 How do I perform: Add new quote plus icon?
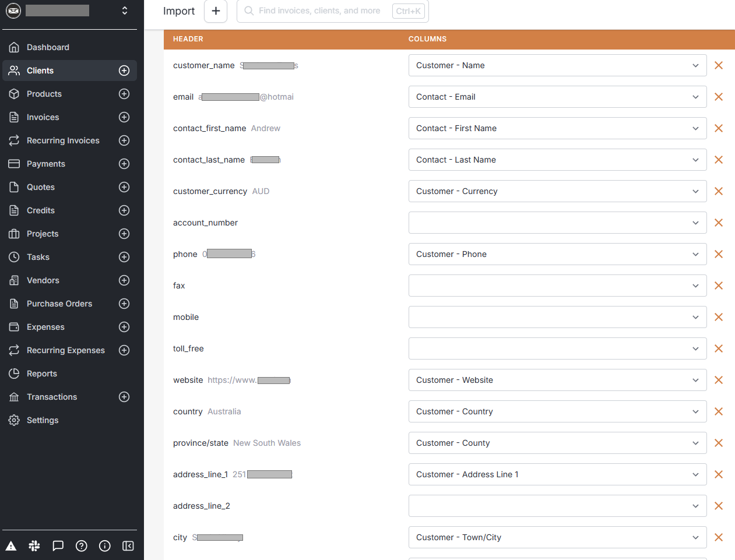pyautogui.click(x=124, y=187)
